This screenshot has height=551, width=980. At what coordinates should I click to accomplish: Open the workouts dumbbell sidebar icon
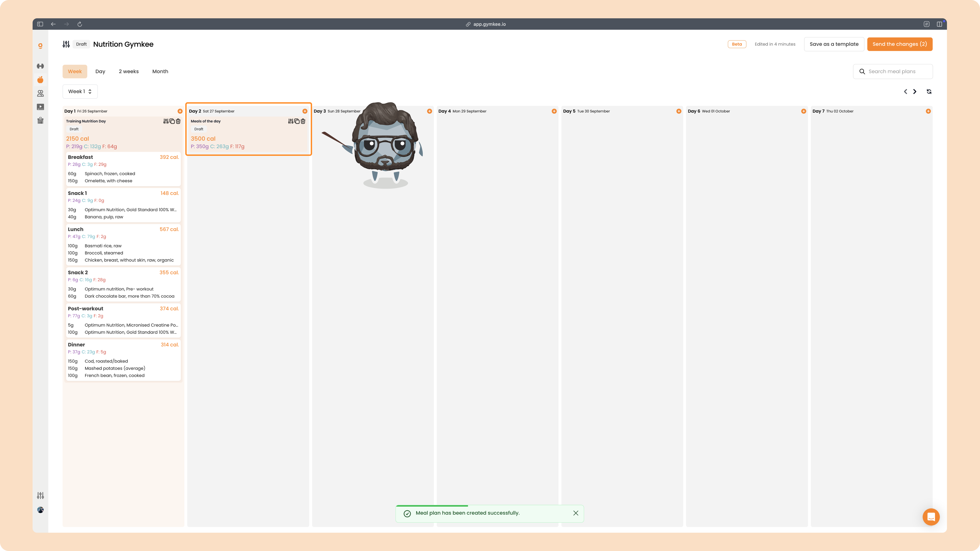[40, 66]
